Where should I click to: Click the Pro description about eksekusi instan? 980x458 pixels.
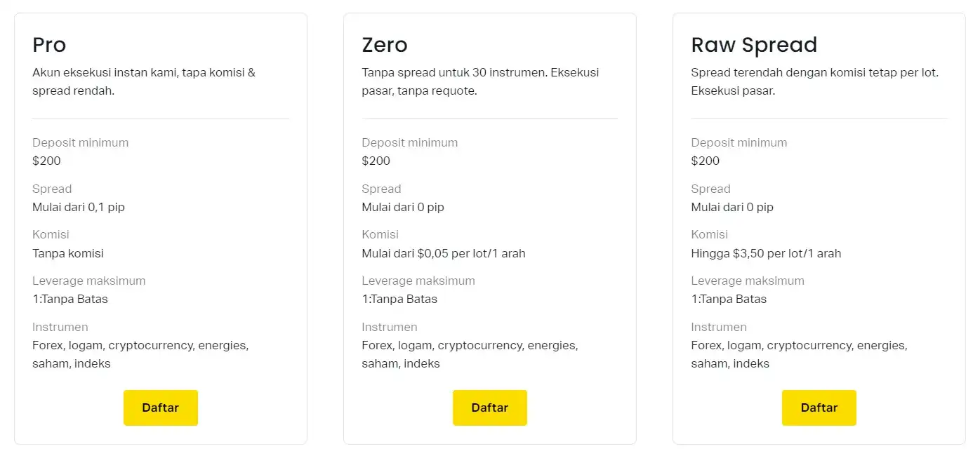144,81
